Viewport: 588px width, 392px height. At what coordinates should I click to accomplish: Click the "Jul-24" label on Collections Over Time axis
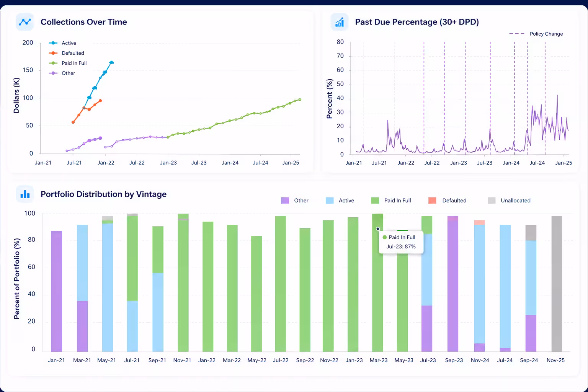(260, 163)
